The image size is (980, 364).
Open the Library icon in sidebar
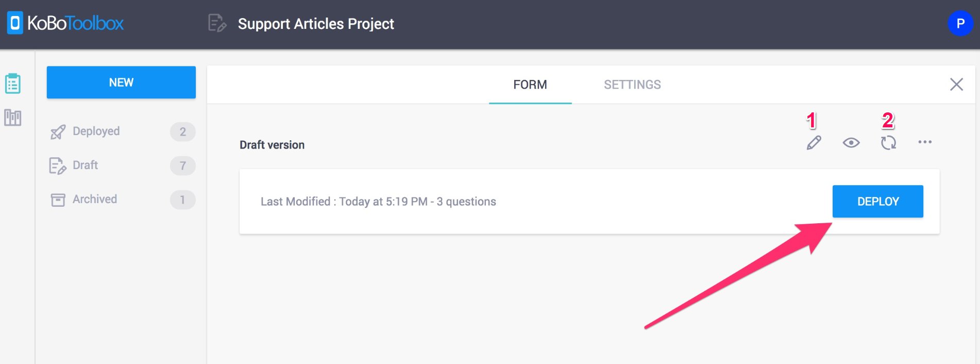pyautogui.click(x=13, y=118)
